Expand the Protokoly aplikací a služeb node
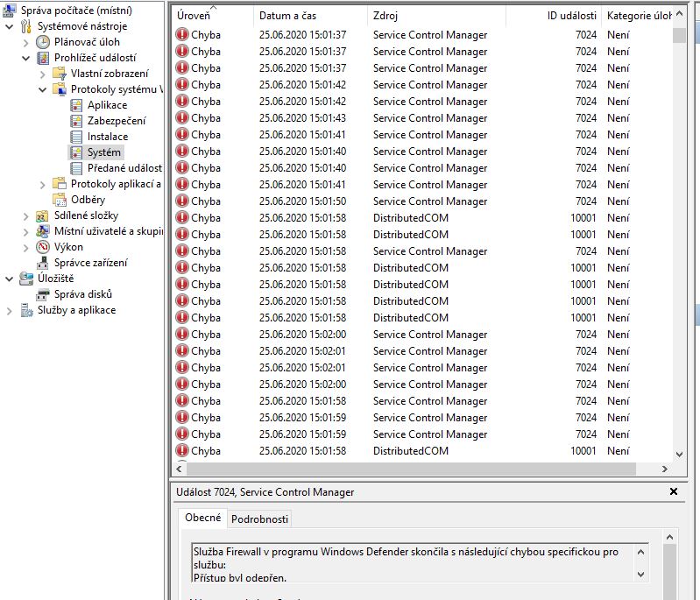Image resolution: width=700 pixels, height=600 pixels. point(43,184)
